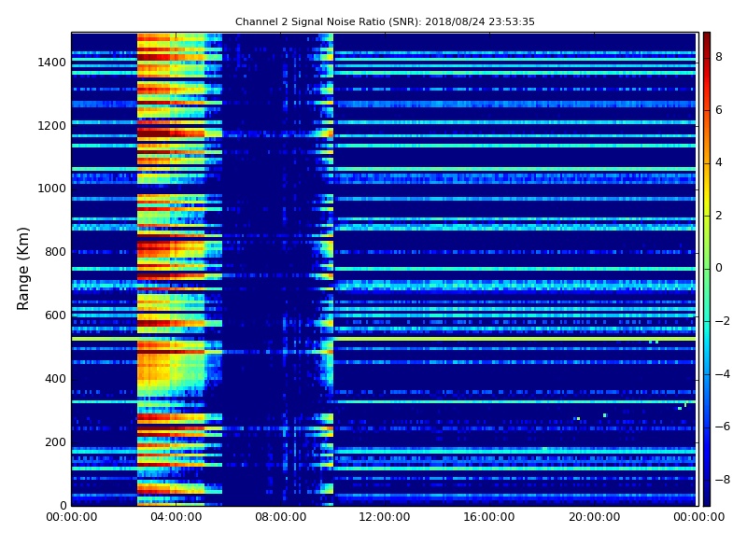Viewport: 747px width, 560px height.
Task: Click the colorbar tick label −4
Action: 723,374
